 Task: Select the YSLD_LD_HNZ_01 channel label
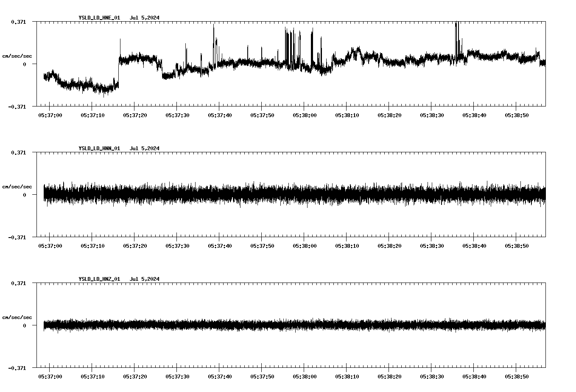98,279
